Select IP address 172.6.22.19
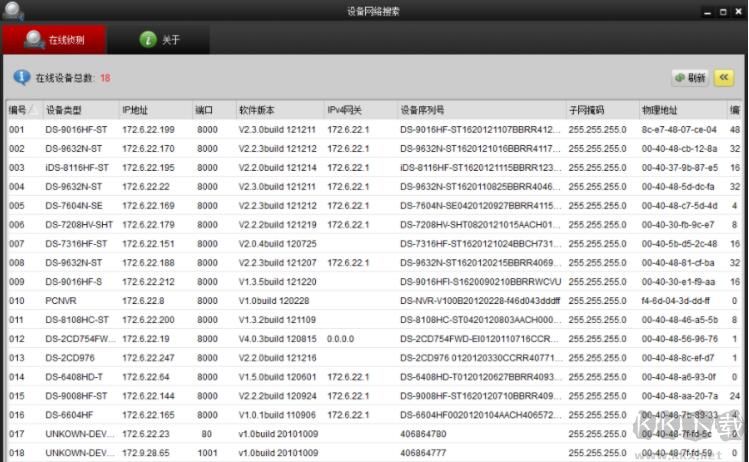The height and width of the screenshot is (462, 749). (x=146, y=339)
